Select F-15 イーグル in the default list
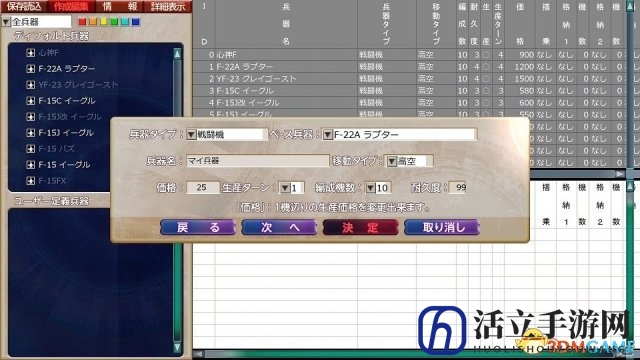The height and width of the screenshot is (360, 640). click(x=64, y=164)
